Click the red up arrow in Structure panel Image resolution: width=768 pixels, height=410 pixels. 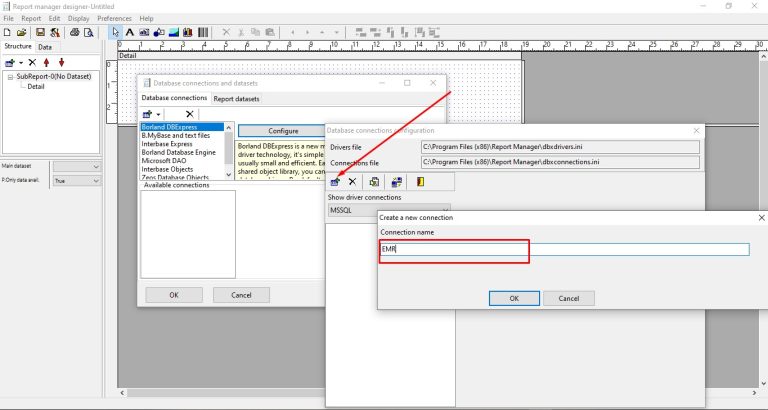tap(47, 62)
